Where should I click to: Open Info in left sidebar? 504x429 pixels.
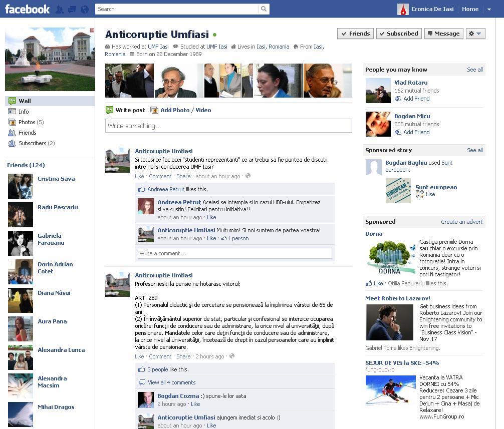24,112
